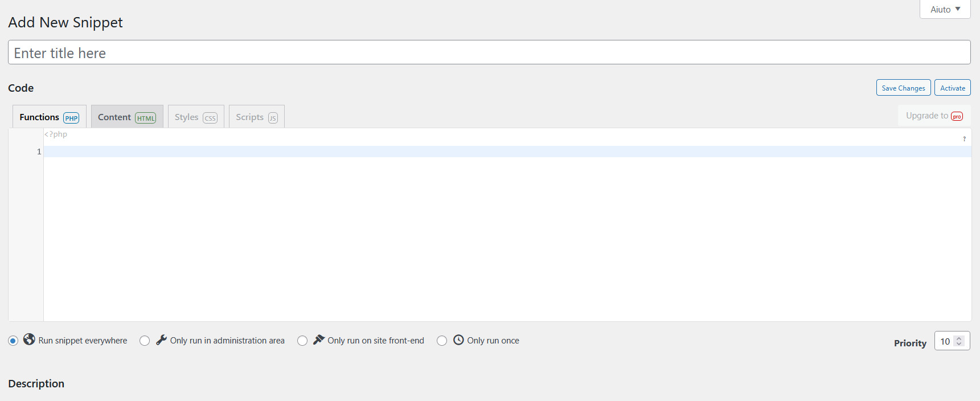Click the small question mark in editor

964,139
